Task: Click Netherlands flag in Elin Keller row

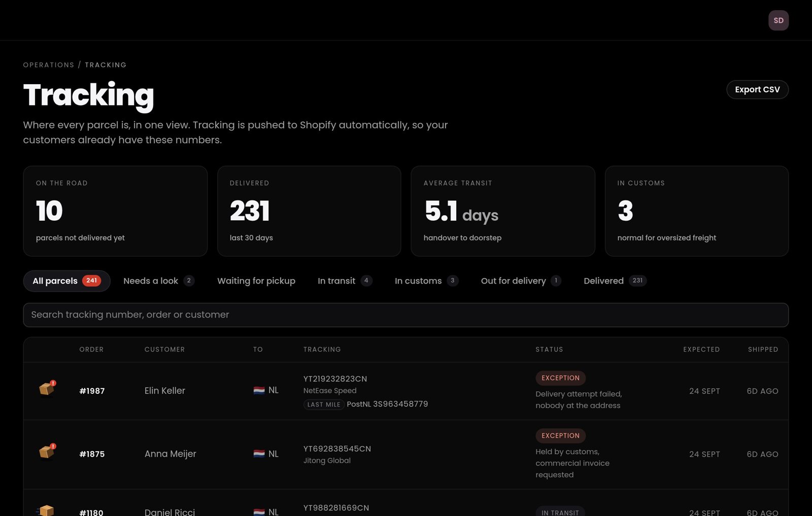Action: point(259,390)
